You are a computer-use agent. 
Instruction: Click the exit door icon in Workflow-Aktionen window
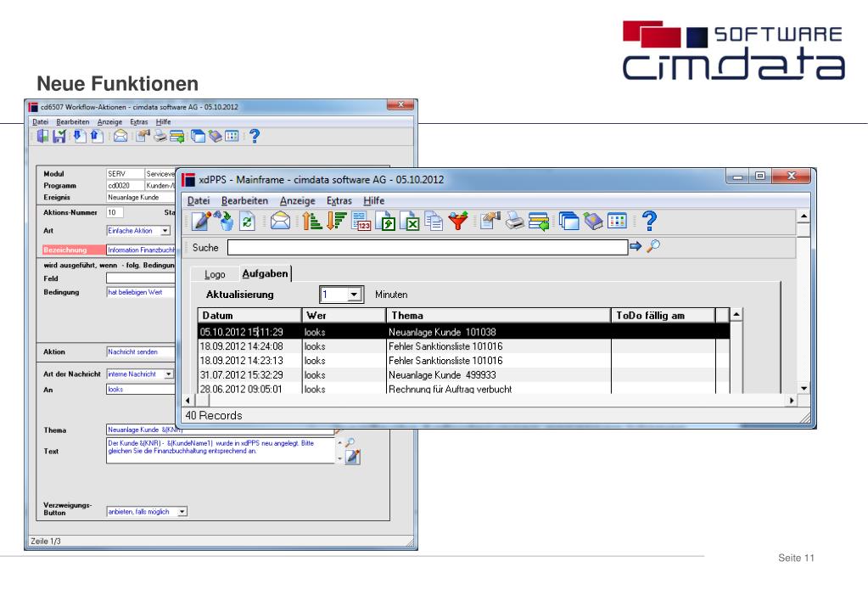42,136
